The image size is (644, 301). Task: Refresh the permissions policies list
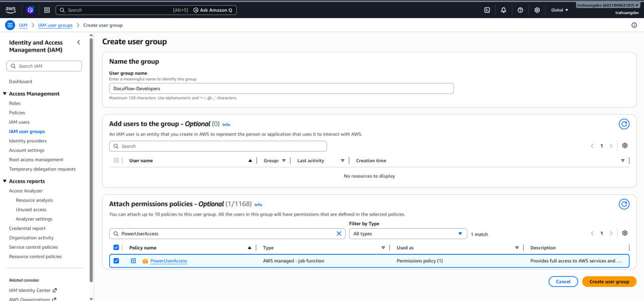624,204
